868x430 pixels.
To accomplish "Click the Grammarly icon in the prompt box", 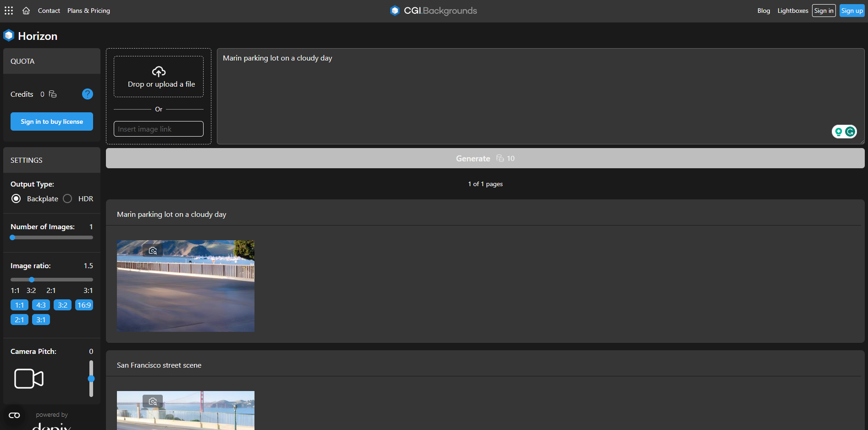I will pos(850,131).
